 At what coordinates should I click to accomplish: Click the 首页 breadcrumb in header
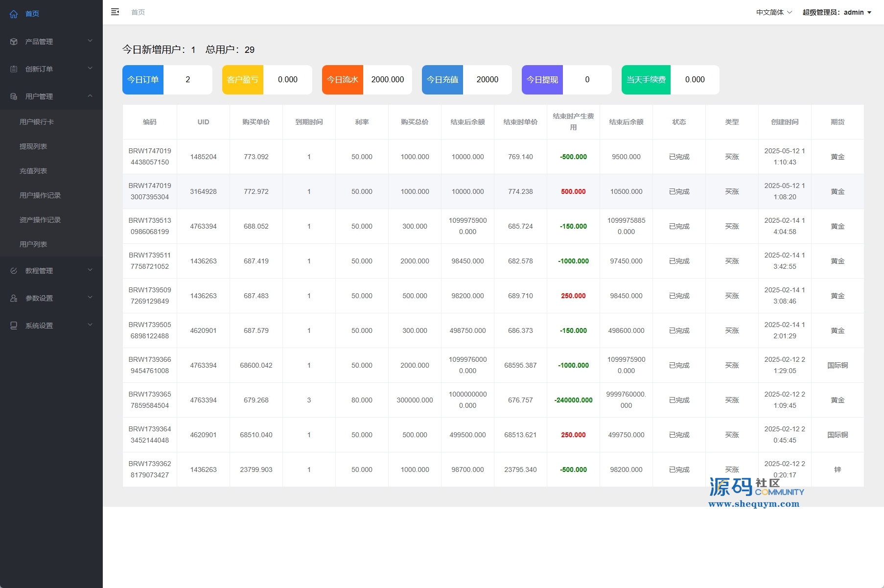pos(138,12)
